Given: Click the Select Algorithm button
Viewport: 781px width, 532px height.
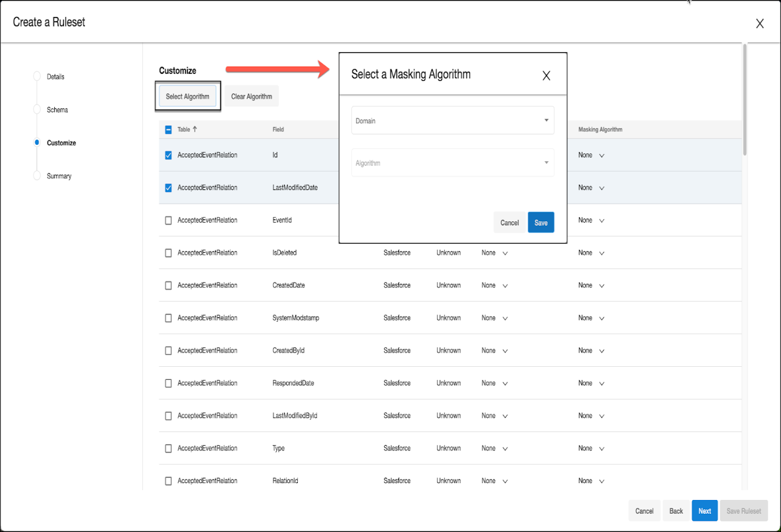Looking at the screenshot, I should coord(187,97).
